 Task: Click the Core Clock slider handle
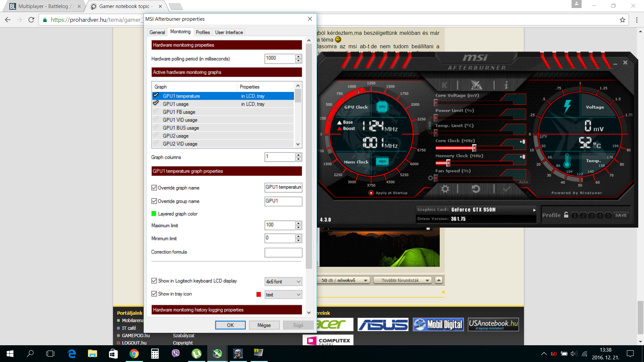click(474, 148)
